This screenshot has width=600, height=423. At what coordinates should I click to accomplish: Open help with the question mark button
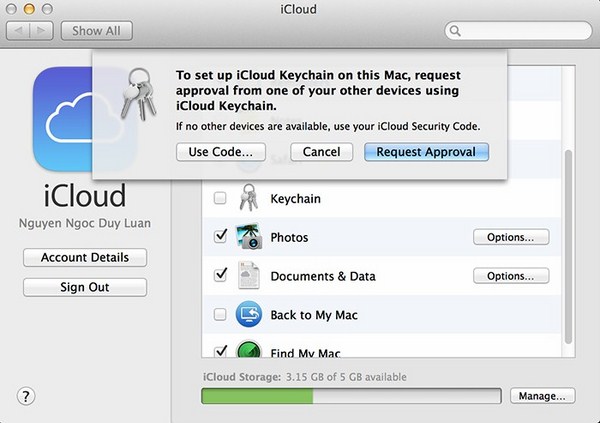(x=26, y=396)
